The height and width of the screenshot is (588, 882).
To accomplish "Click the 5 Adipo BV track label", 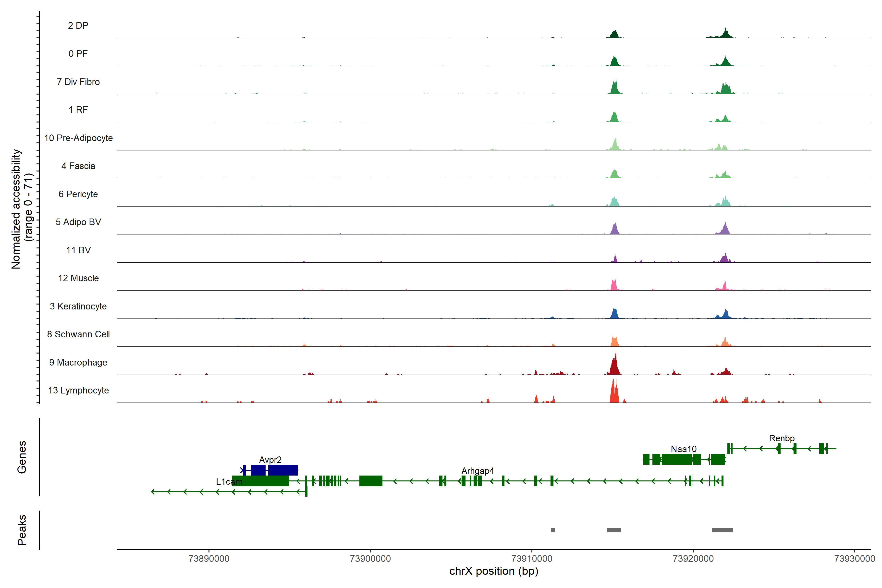I will [x=78, y=222].
